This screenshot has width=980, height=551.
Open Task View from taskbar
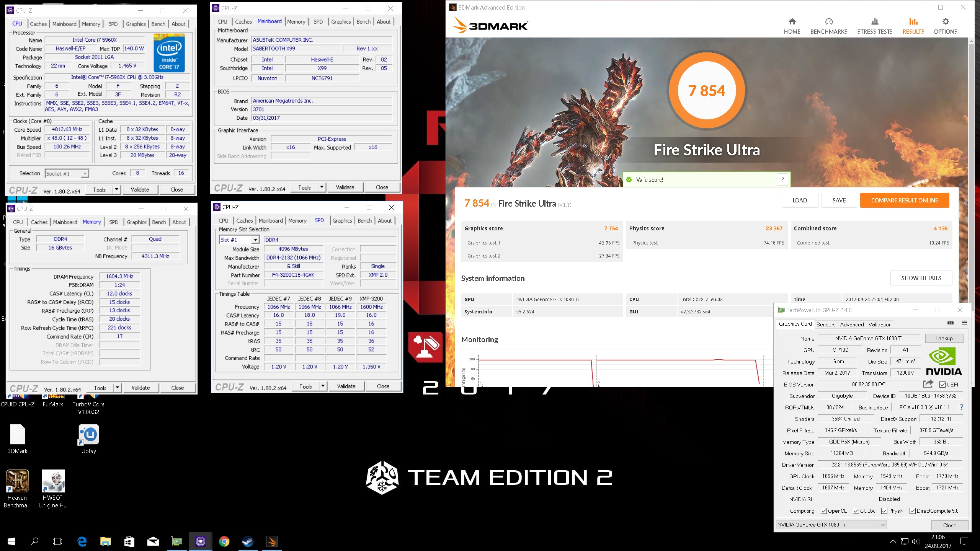(57, 541)
